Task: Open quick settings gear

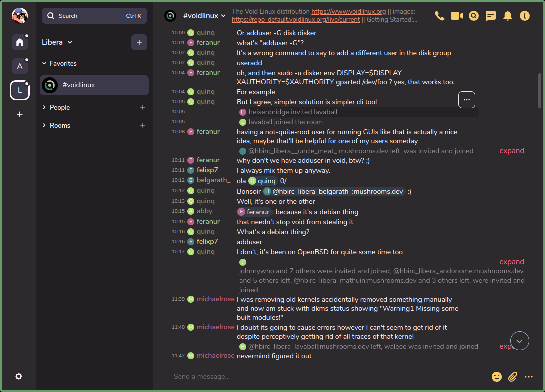Action: click(19, 376)
